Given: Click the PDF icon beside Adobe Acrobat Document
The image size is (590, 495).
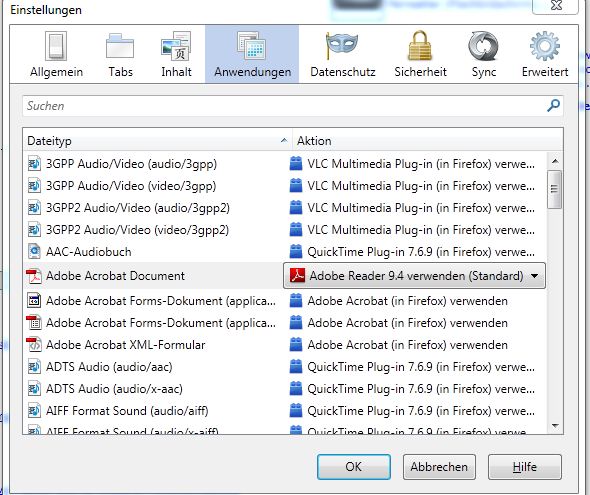Looking at the screenshot, I should [x=34, y=276].
